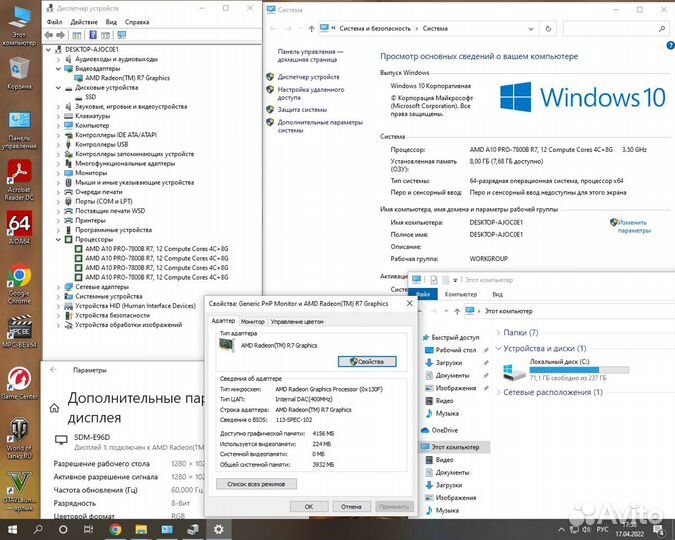Select OneDrive in Explorer navigation pane
675x540 pixels.
point(445,430)
